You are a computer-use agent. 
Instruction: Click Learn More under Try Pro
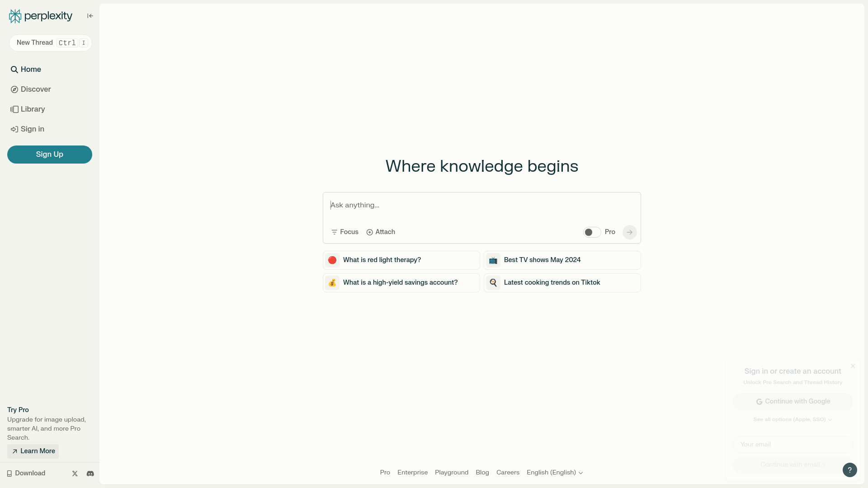pyautogui.click(x=33, y=451)
